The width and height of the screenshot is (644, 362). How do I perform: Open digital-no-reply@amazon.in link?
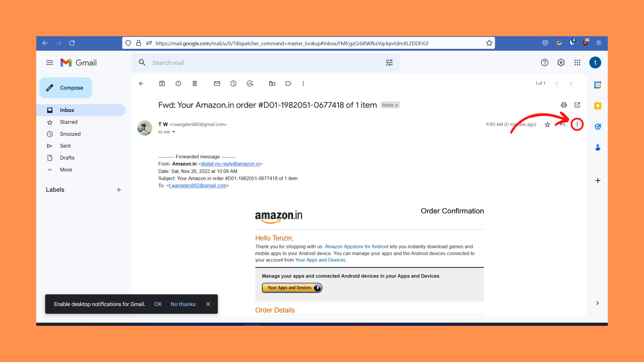[x=230, y=164]
